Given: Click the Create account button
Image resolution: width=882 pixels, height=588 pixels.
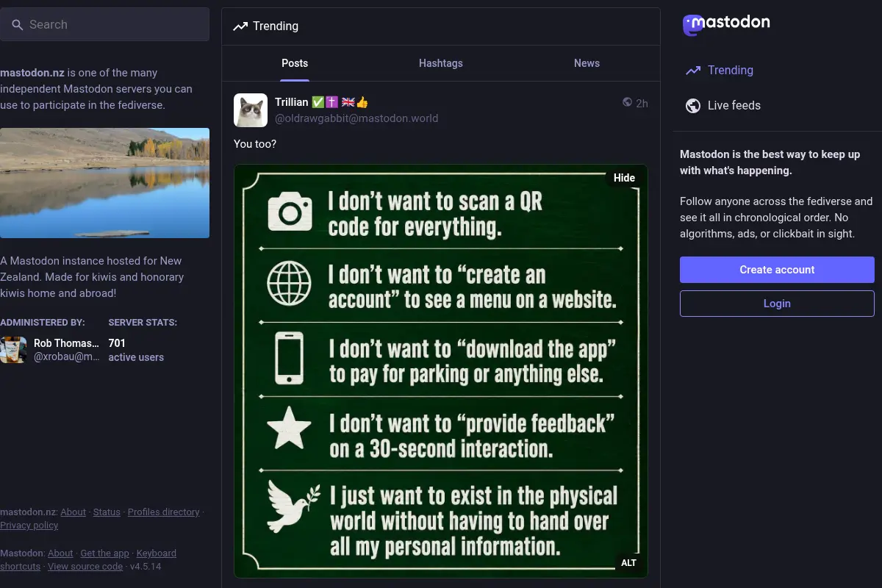Looking at the screenshot, I should [x=777, y=270].
